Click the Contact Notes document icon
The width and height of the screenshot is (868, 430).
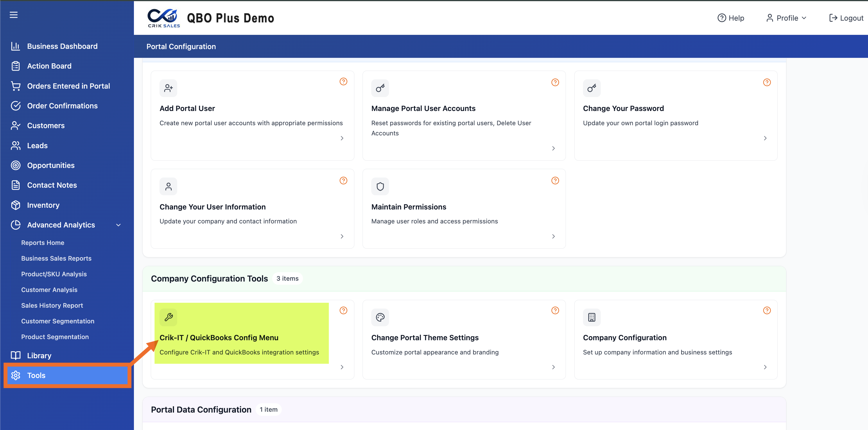(15, 185)
